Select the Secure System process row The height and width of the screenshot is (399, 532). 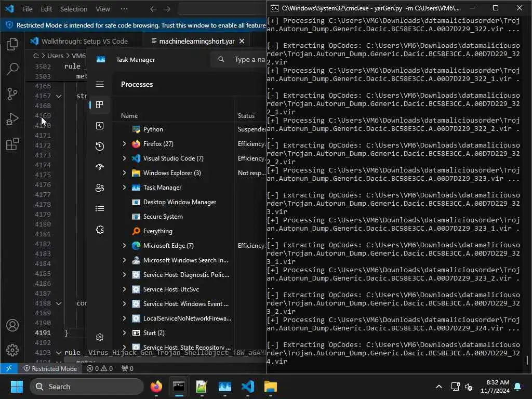coord(189,217)
